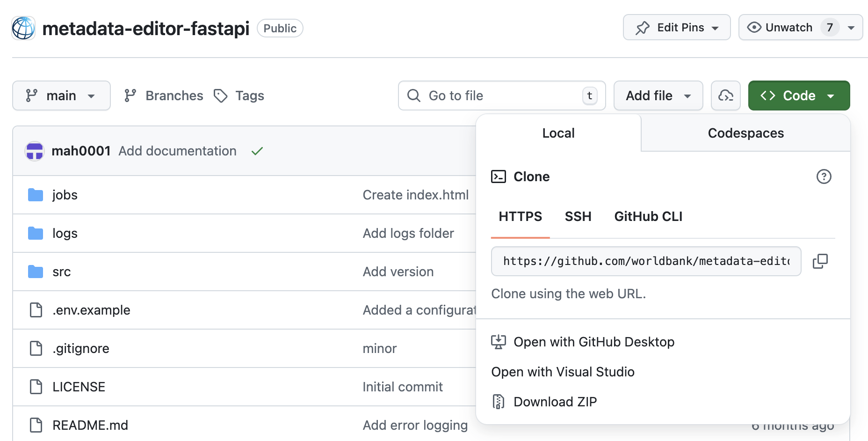
Task: Open the Clone help question mark
Action: click(824, 177)
